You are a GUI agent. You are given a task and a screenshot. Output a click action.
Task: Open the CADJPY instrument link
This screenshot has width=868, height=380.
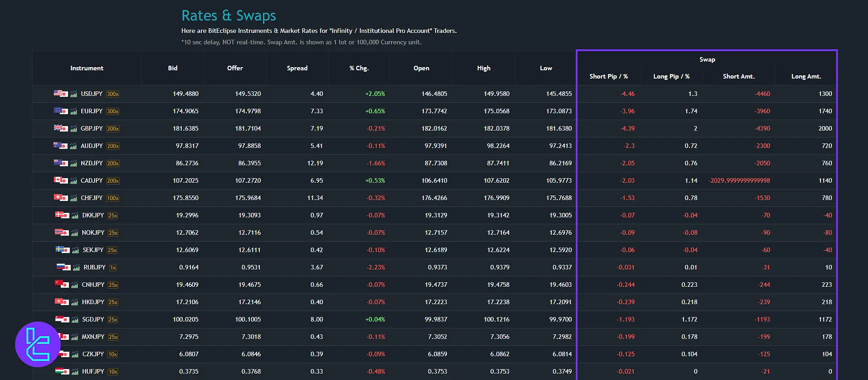[91, 180]
